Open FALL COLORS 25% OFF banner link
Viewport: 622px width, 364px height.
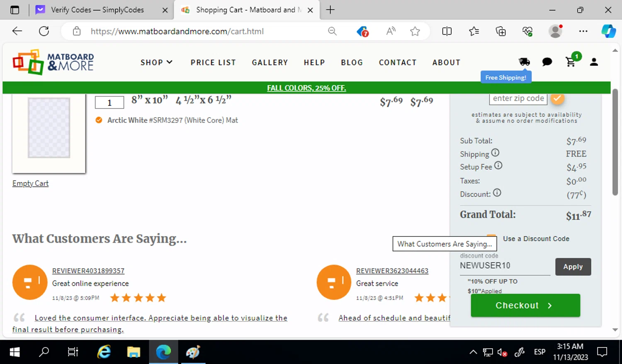pyautogui.click(x=306, y=88)
